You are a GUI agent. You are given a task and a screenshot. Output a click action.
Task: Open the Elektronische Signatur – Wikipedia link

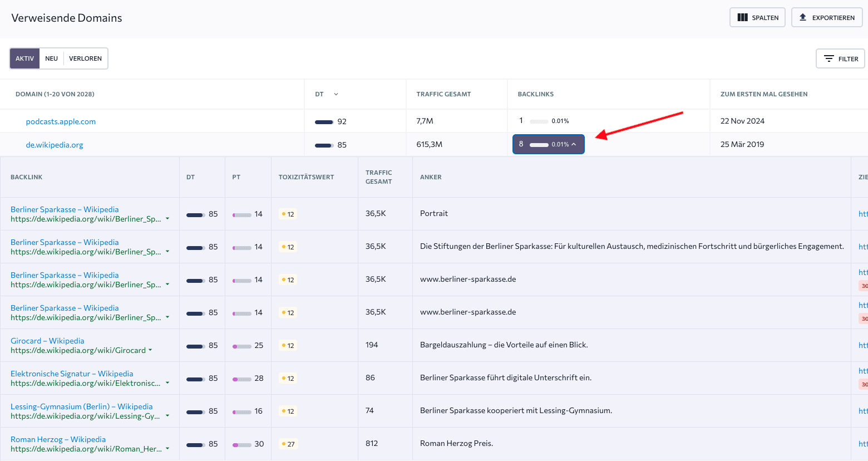pyautogui.click(x=72, y=374)
